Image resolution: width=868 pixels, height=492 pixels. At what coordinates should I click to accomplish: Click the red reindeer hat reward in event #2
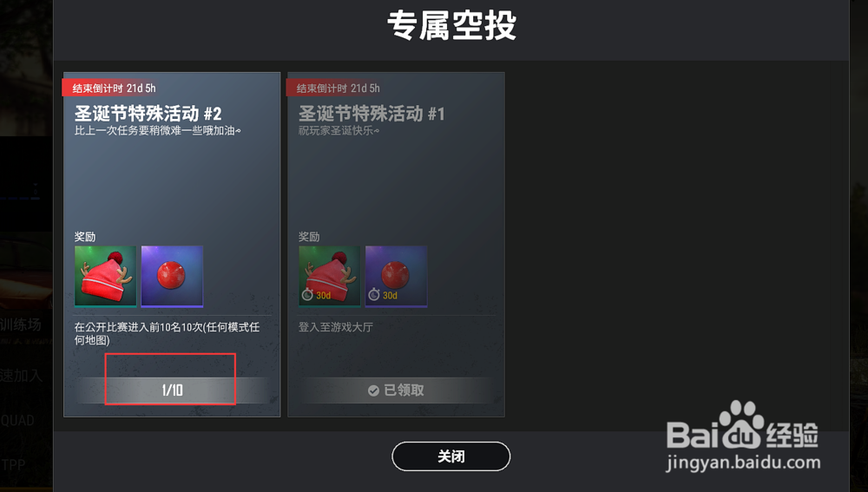pyautogui.click(x=105, y=276)
